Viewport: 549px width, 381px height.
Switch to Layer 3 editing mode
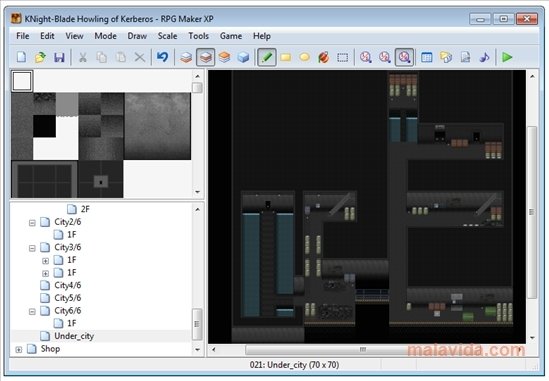coord(224,57)
